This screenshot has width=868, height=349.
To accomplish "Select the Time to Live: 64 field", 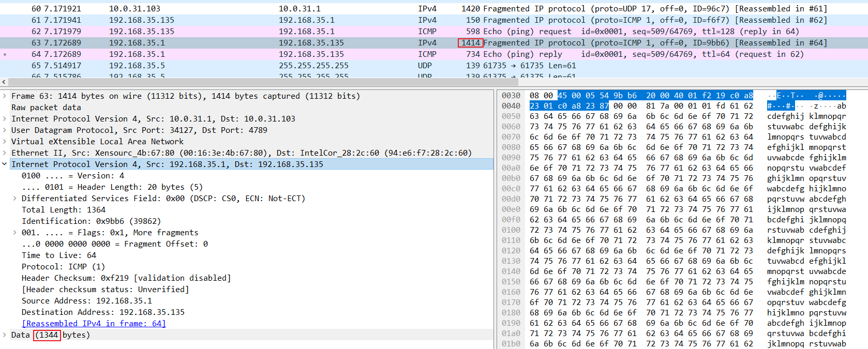I will (58, 255).
